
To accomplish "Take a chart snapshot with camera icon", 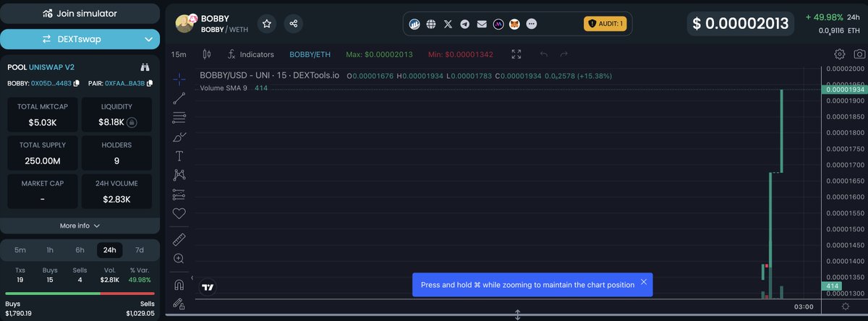I will coord(859,54).
